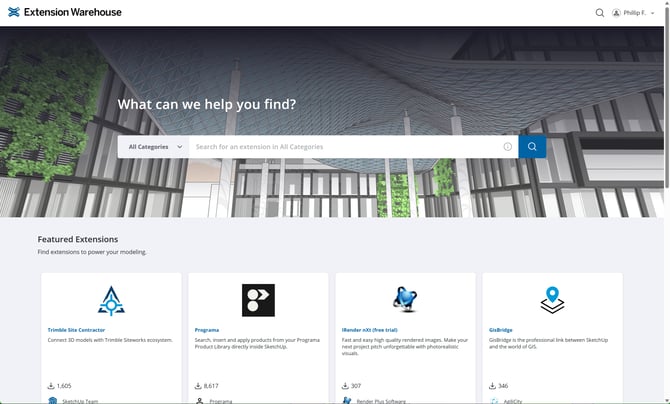Viewport: 670px width, 404px height.
Task: Click download icon beside 1,605
Action: coord(51,386)
